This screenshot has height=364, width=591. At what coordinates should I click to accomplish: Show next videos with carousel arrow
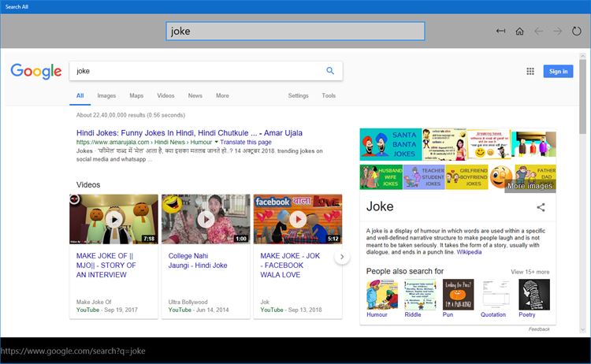(342, 257)
